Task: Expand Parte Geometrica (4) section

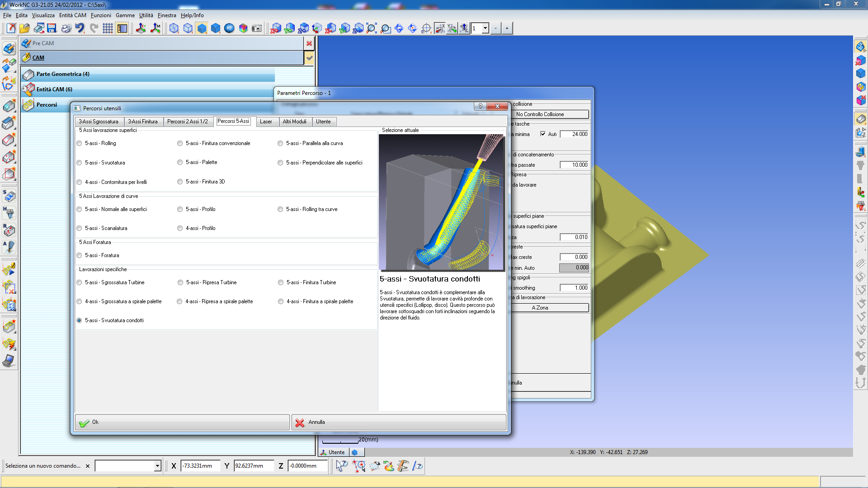Action: click(x=148, y=74)
